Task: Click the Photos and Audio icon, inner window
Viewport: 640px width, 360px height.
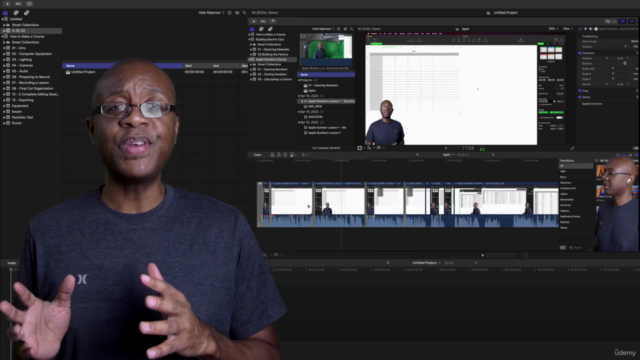Action: 261,29
